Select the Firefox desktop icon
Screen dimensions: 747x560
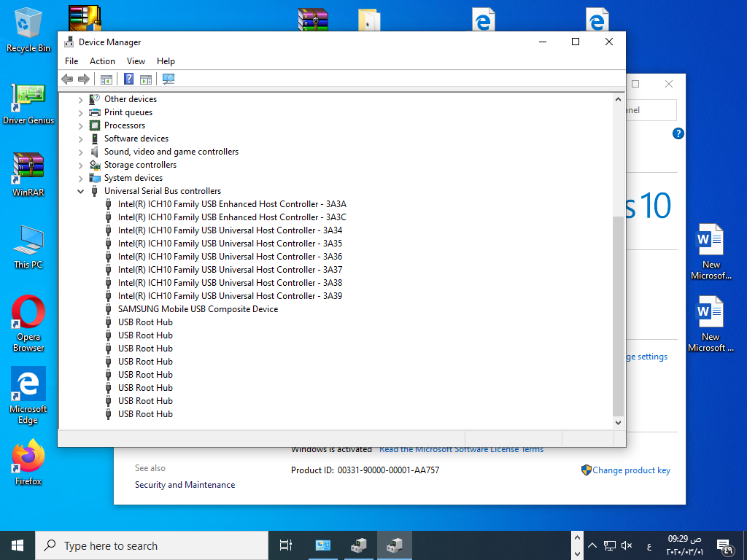pos(28,462)
